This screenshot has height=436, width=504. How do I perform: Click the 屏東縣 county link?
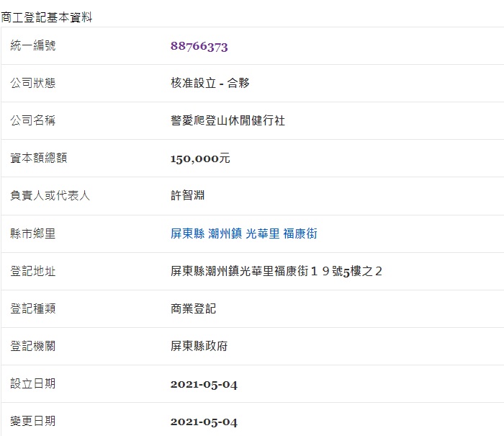[186, 233]
